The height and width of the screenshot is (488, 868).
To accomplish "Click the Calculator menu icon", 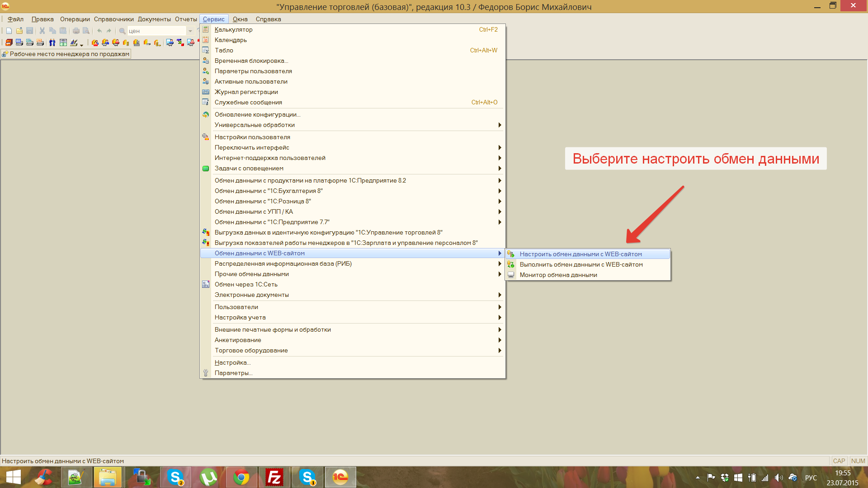I will pyautogui.click(x=206, y=29).
